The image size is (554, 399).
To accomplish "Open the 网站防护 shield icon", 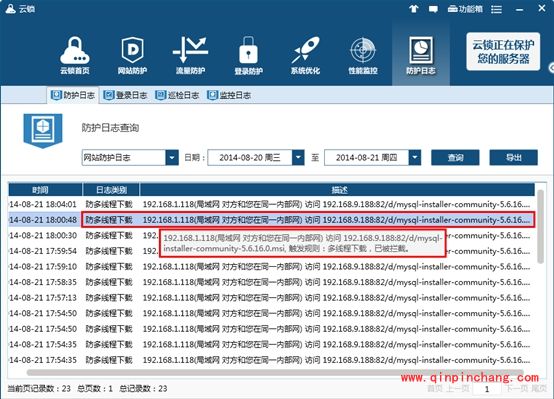I will coord(132,55).
